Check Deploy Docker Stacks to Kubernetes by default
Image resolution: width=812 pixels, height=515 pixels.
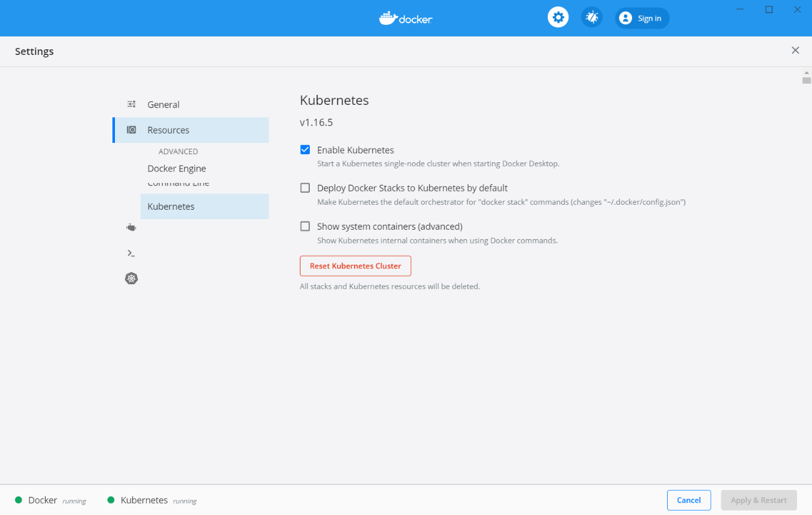[305, 188]
